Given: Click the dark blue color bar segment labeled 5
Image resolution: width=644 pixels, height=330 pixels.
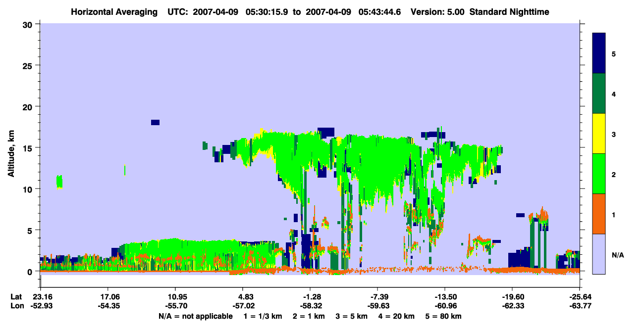Looking at the screenshot, I should coord(599,53).
